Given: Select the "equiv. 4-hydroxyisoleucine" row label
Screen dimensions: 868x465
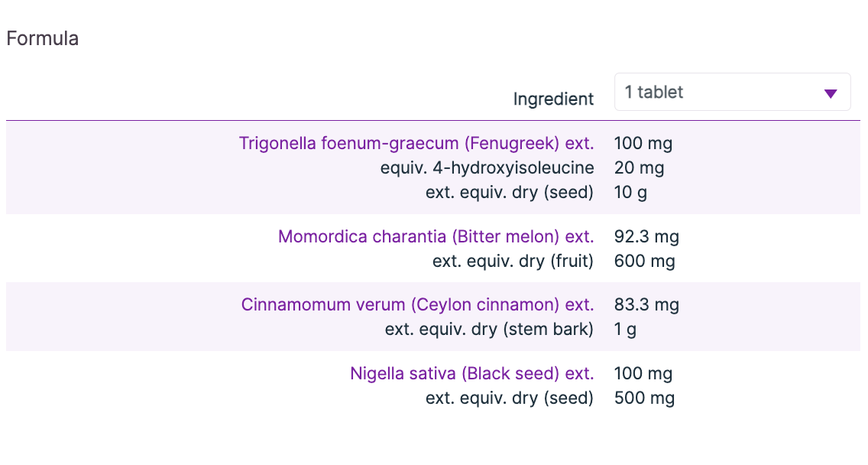Looking at the screenshot, I should point(487,167).
